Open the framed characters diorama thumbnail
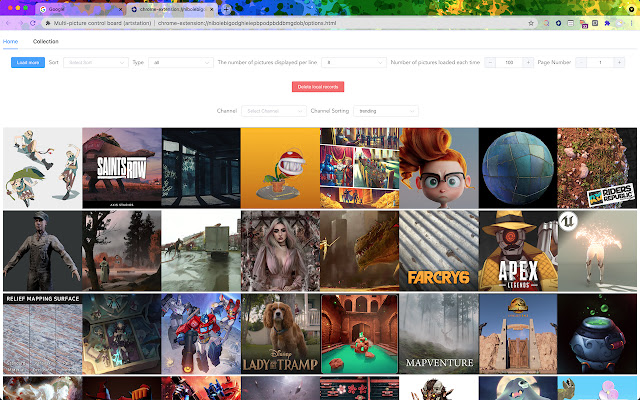This screenshot has height=400, width=640. pyautogui.click(x=122, y=334)
